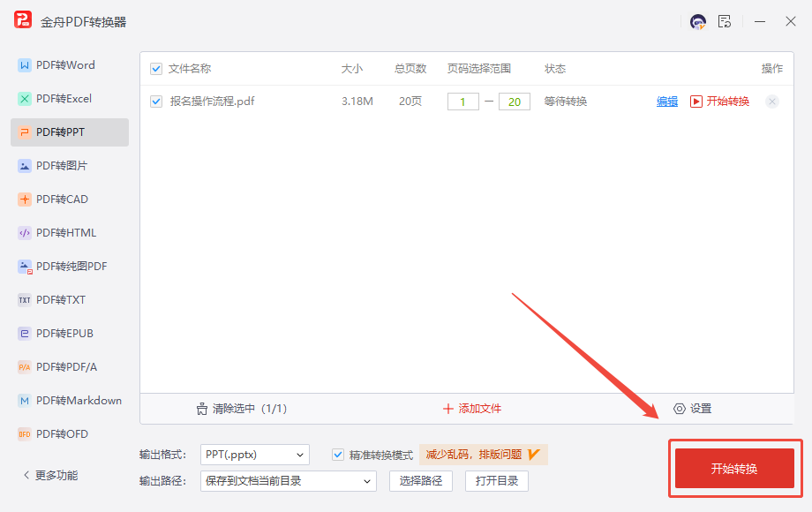Click the 状态 column header
The height and width of the screenshot is (512, 812).
pos(554,69)
